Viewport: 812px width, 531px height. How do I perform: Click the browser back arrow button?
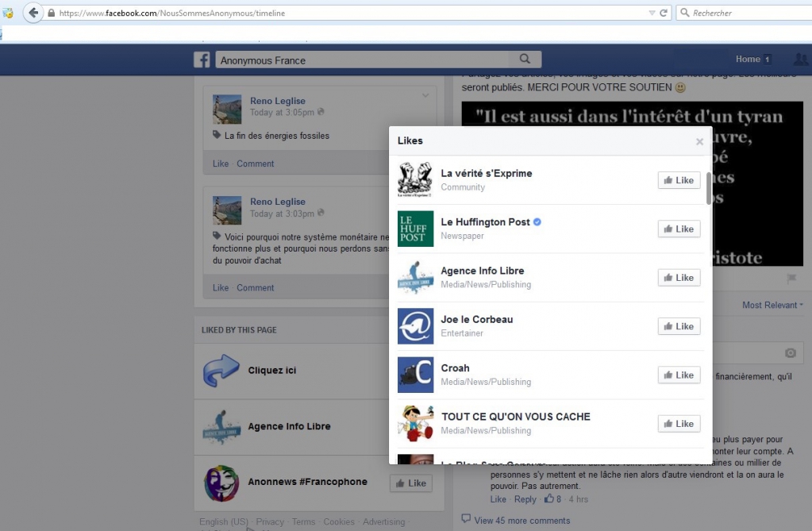click(33, 13)
